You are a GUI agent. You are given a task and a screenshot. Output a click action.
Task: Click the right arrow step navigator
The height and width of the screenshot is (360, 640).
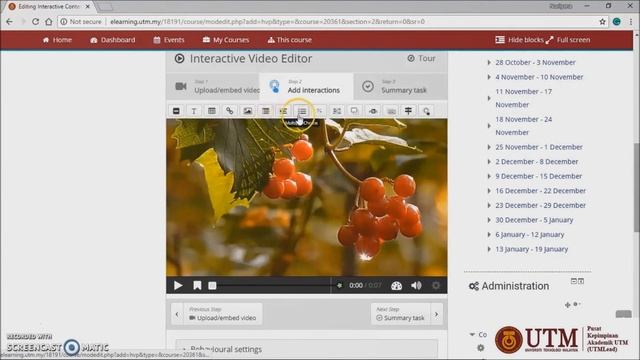(x=436, y=314)
